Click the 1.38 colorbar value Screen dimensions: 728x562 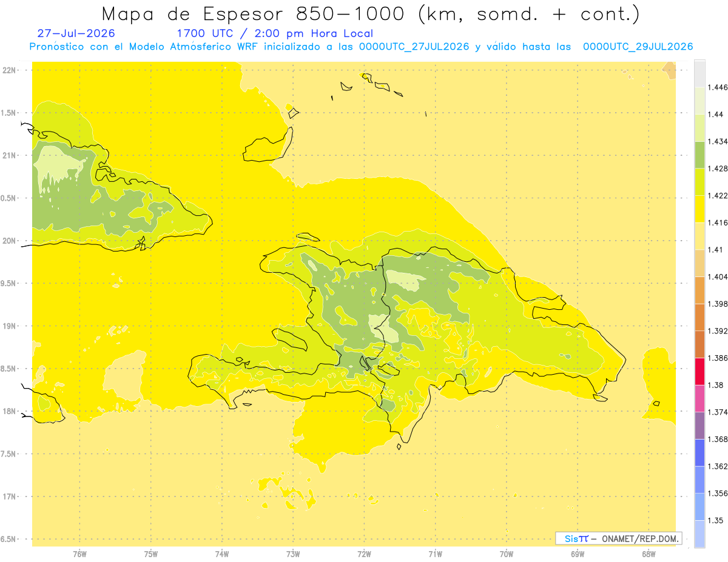715,385
